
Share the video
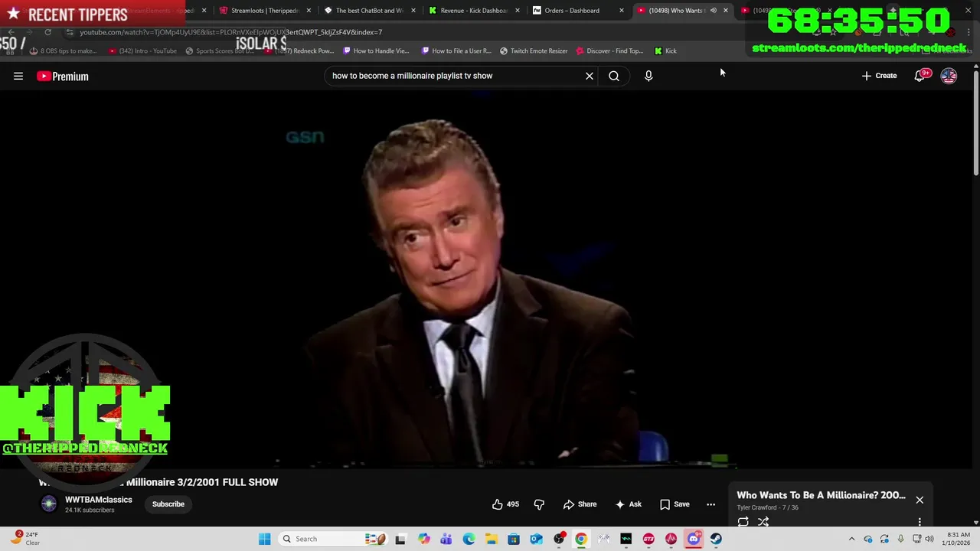pyautogui.click(x=580, y=504)
